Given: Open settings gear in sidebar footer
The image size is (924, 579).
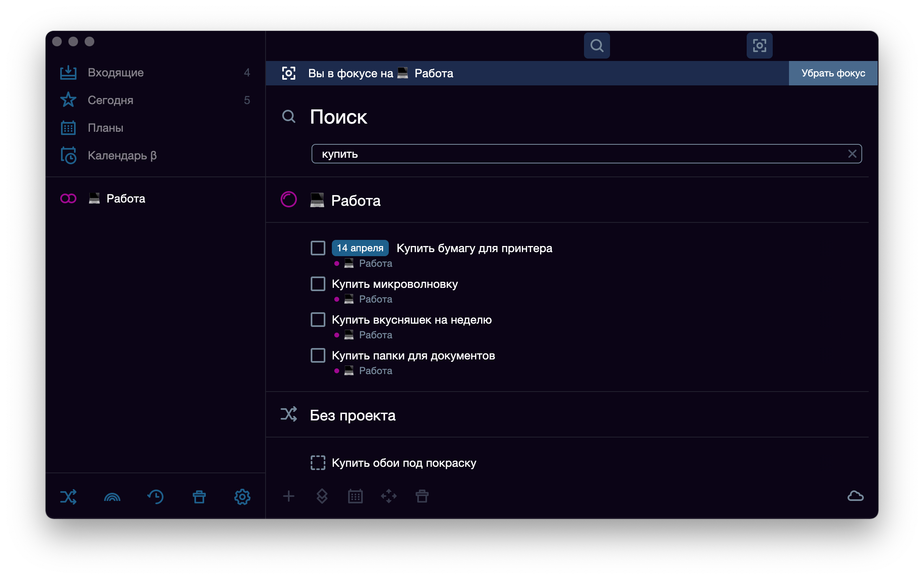Looking at the screenshot, I should [x=242, y=496].
